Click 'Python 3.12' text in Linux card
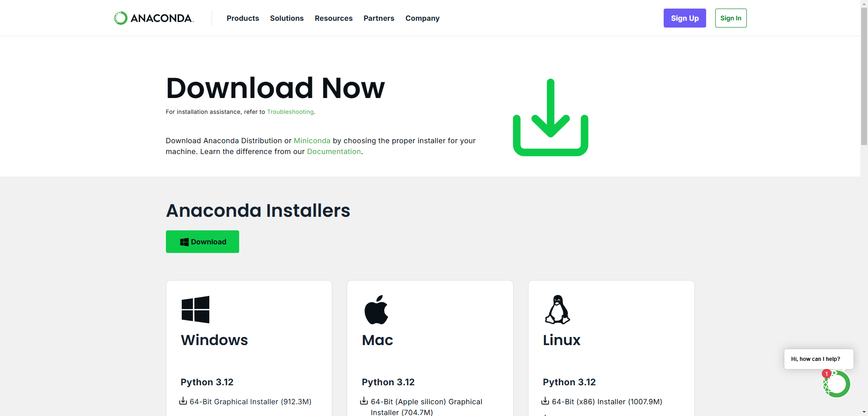The height and width of the screenshot is (416, 868). 569,382
